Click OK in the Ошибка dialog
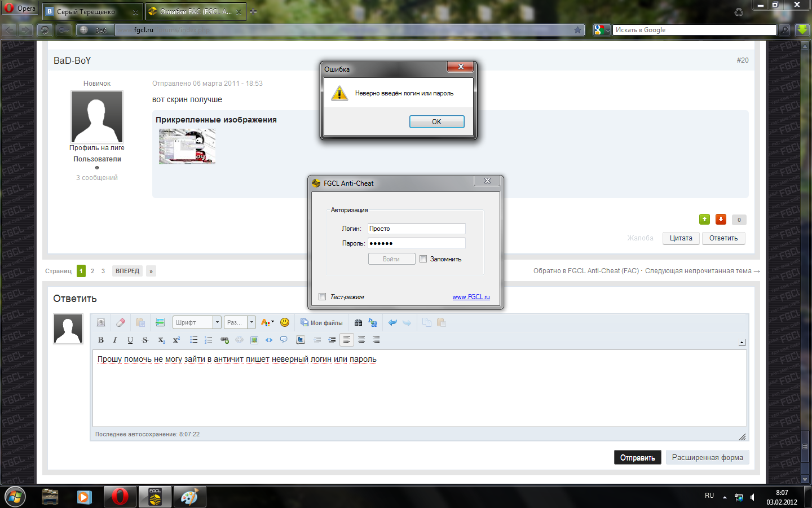Viewport: 812px width, 508px height. 436,121
